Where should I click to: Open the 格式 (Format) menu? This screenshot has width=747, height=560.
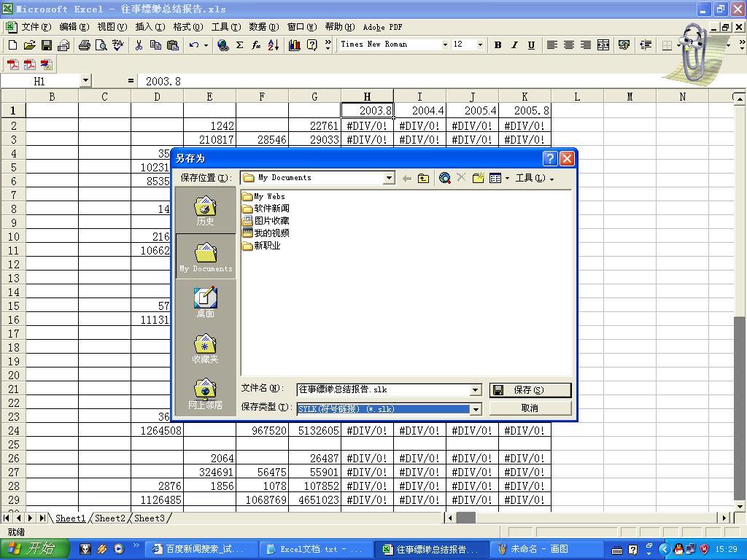[187, 27]
